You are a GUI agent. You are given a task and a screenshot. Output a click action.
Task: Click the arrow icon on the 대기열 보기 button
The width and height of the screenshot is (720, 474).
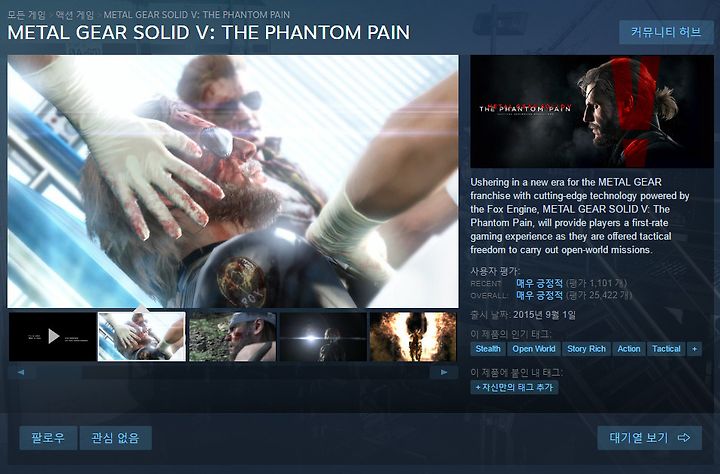click(x=684, y=438)
